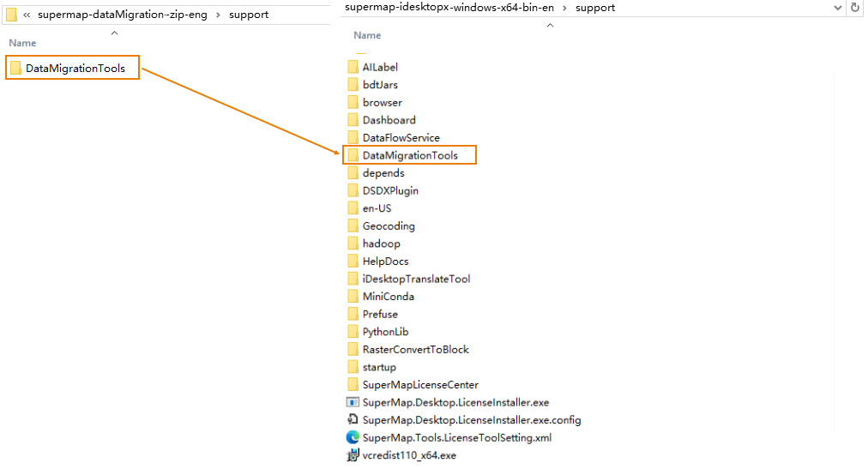The width and height of the screenshot is (868, 469).
Task: Click the hadoop folder icon
Action: 353,244
